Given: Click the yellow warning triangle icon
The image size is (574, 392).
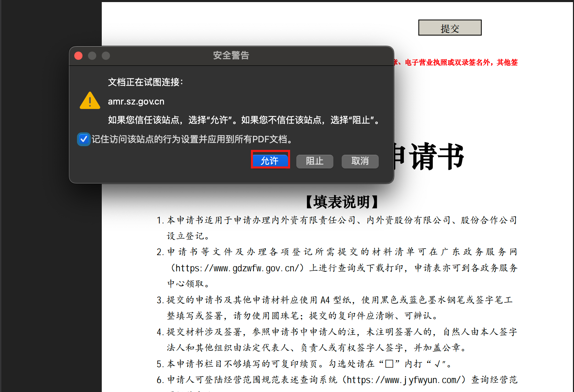Looking at the screenshot, I should pyautogui.click(x=90, y=101).
